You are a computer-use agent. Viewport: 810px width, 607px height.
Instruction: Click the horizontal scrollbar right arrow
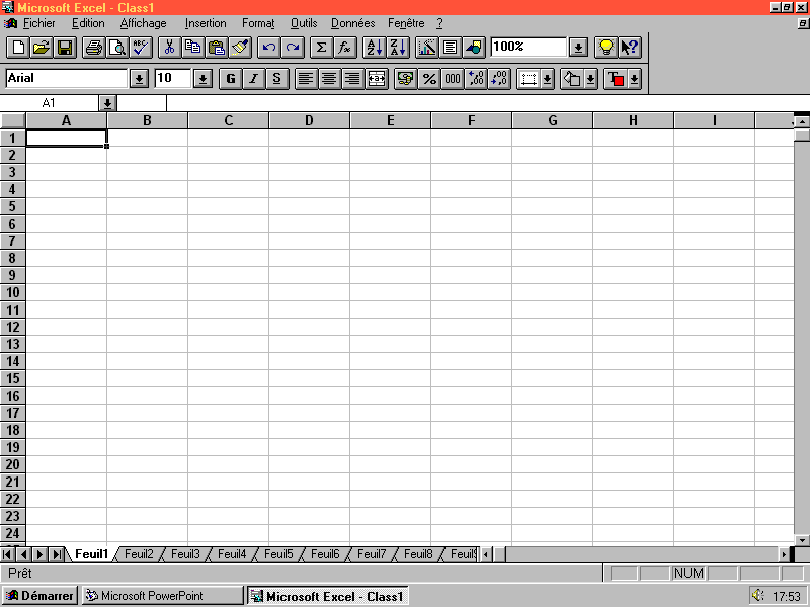[784, 554]
